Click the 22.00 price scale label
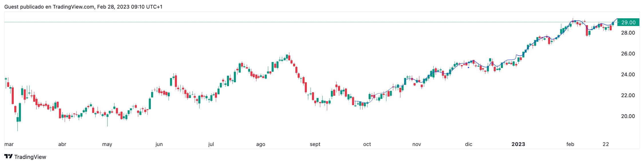The height and width of the screenshot is (164, 644). click(x=628, y=95)
